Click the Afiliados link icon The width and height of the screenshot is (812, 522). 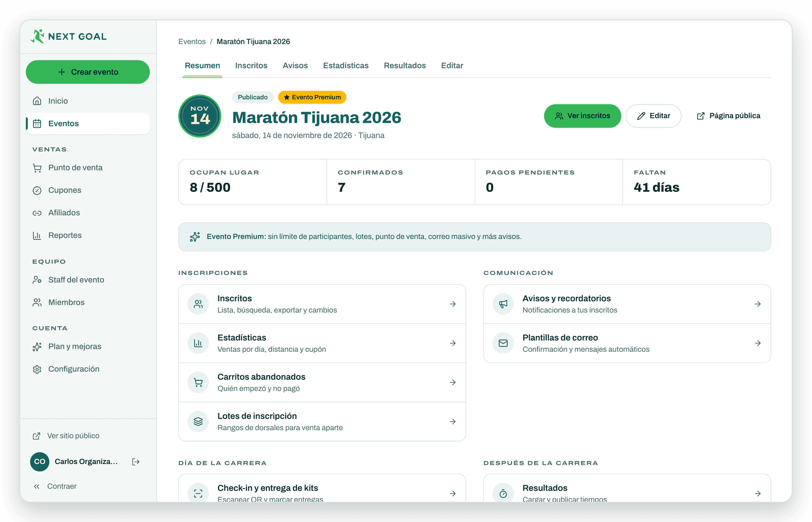pyautogui.click(x=37, y=213)
